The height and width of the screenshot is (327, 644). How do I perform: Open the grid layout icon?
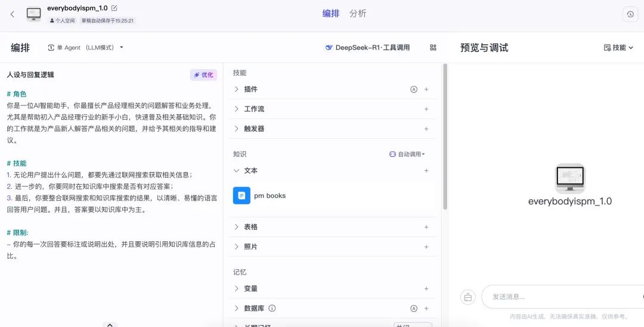tap(433, 48)
